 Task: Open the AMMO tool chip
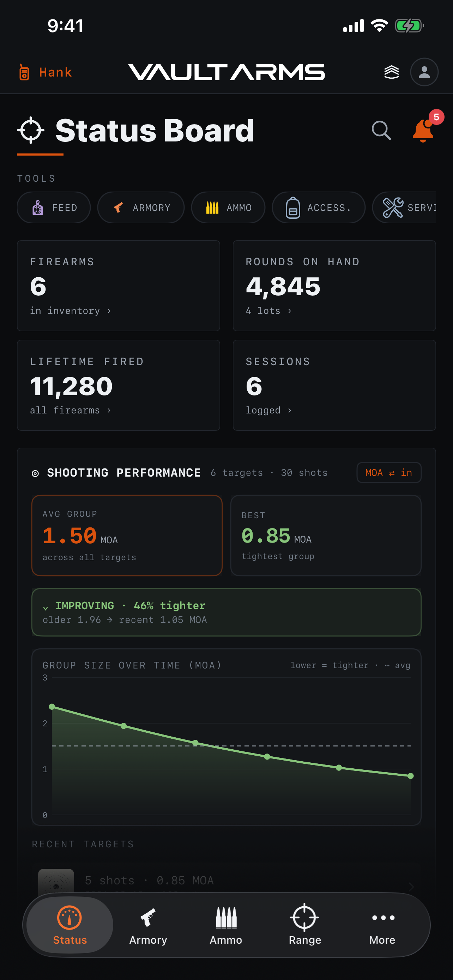click(228, 208)
